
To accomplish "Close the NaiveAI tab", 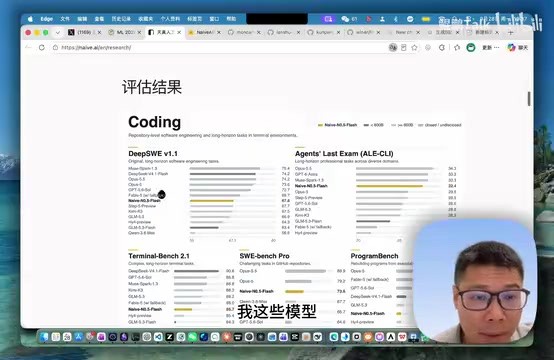I will point(219,32).
